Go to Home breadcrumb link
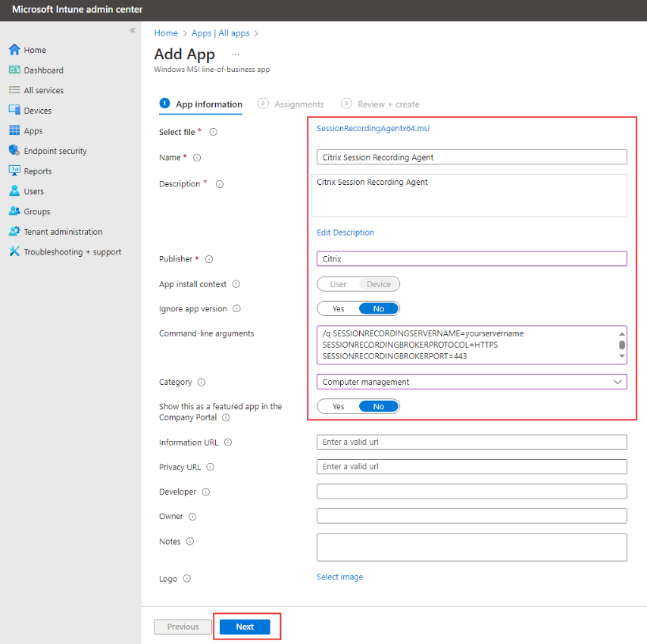Screen dimensions: 647x644 pyautogui.click(x=166, y=33)
